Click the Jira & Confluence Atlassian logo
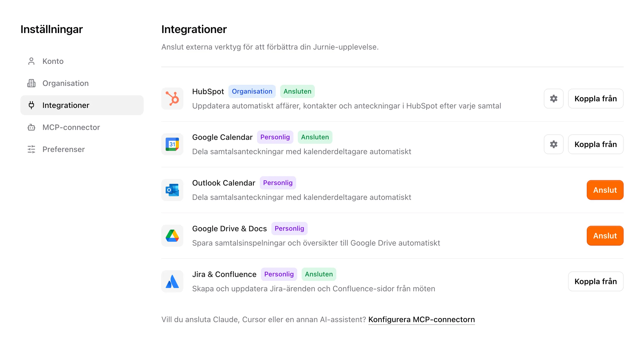The image size is (644, 348). [x=172, y=281]
